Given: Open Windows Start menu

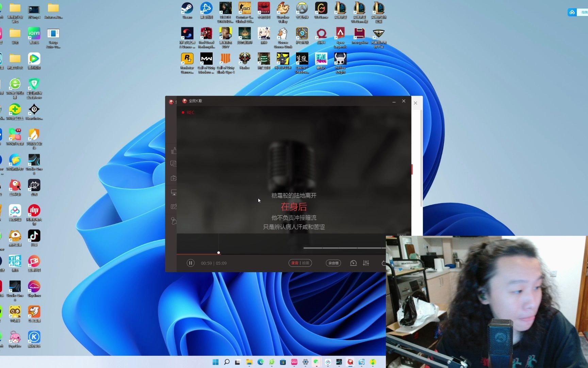Looking at the screenshot, I should (215, 362).
